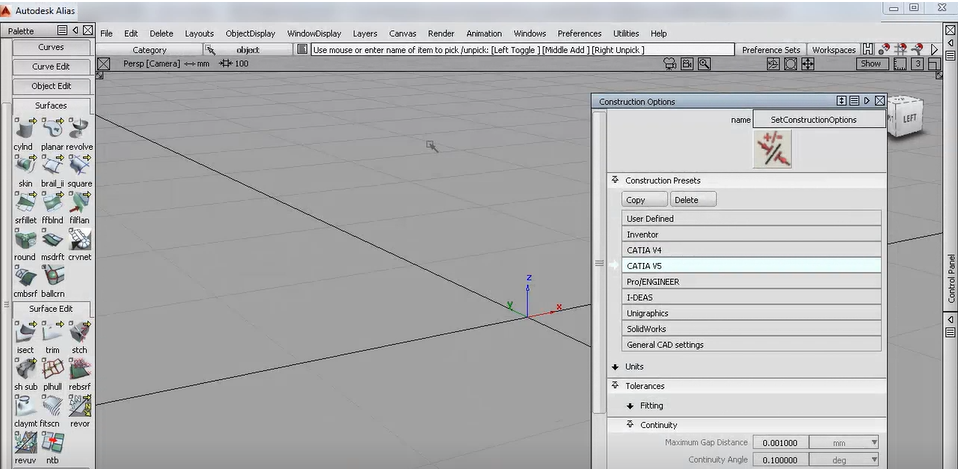Select the revuv reverse UV tool
The image size is (958, 469).
(x=25, y=442)
